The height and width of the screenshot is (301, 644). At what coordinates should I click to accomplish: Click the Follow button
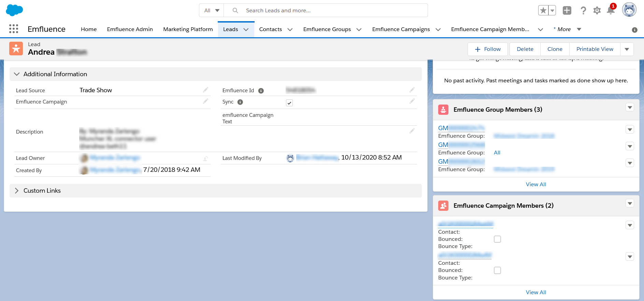coord(488,49)
